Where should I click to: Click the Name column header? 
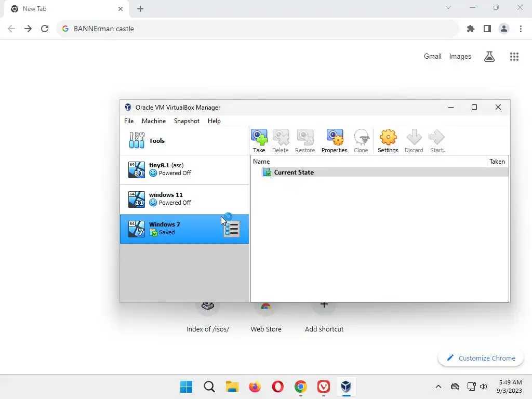pyautogui.click(x=369, y=162)
